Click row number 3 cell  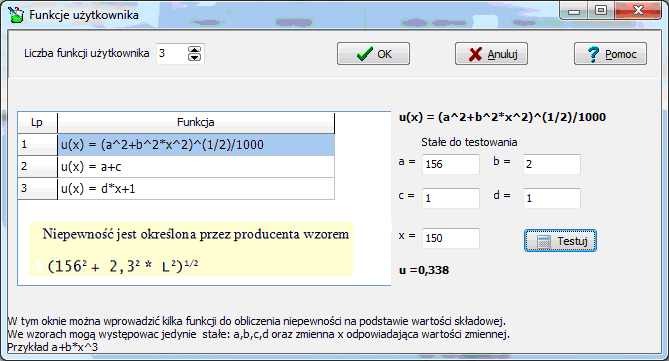tap(37, 189)
